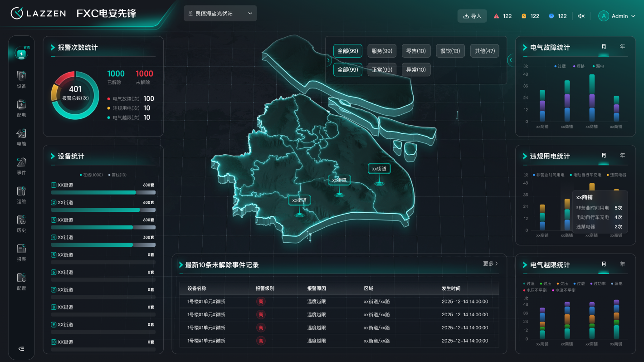Click the 电气故障统计 title arrow icon
The image size is (644, 362).
coord(525,47)
